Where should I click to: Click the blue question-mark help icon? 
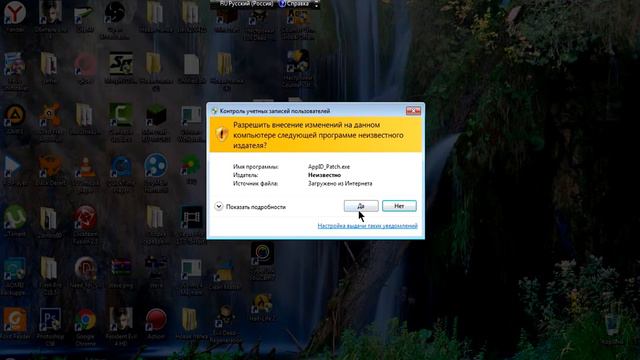tap(282, 4)
